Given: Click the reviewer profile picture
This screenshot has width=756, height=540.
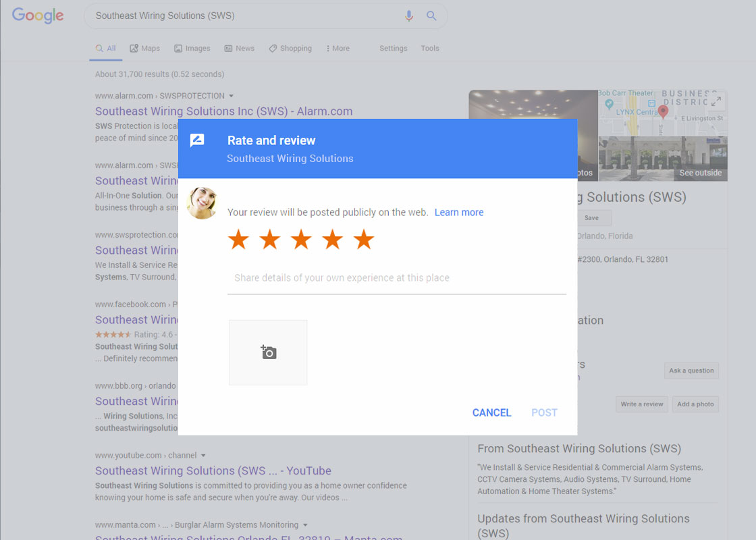Looking at the screenshot, I should pyautogui.click(x=202, y=203).
